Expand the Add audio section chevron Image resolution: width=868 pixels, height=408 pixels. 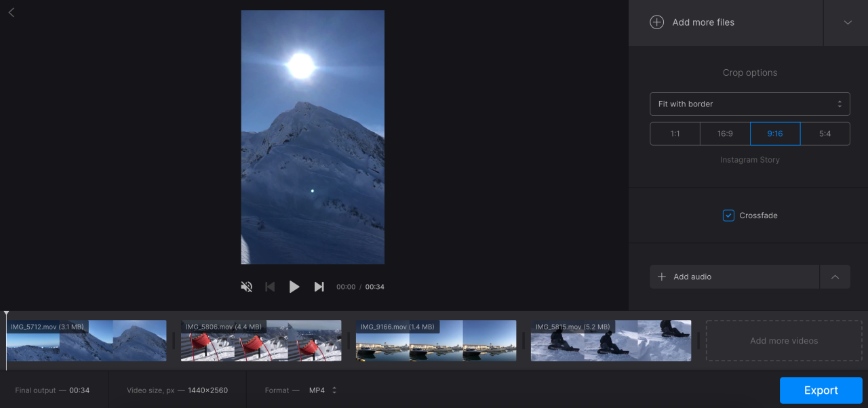click(835, 277)
